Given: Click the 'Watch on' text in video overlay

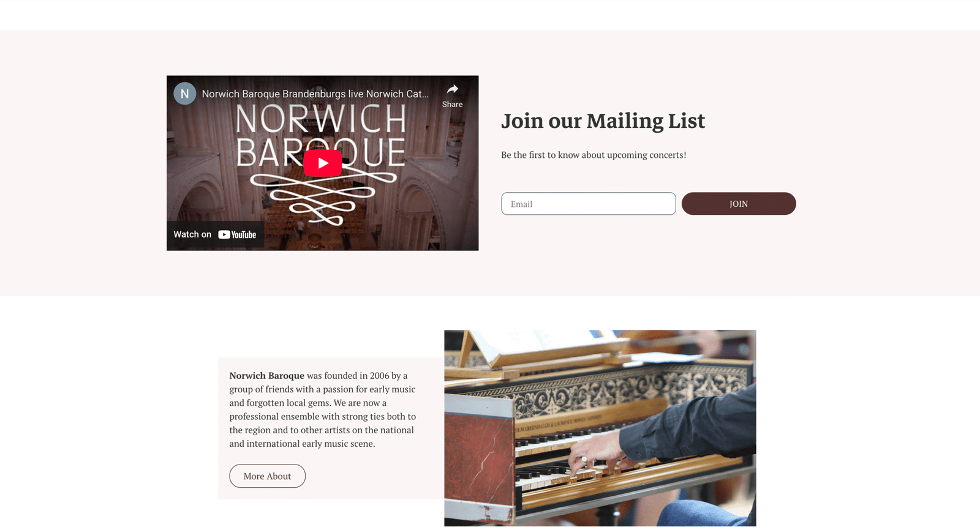Looking at the screenshot, I should [x=192, y=234].
